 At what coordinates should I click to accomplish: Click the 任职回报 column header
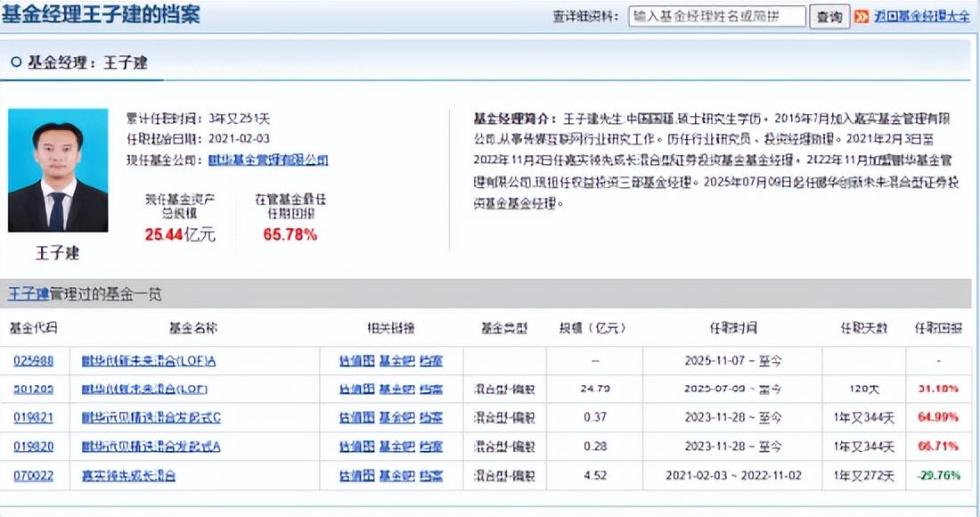(x=938, y=328)
